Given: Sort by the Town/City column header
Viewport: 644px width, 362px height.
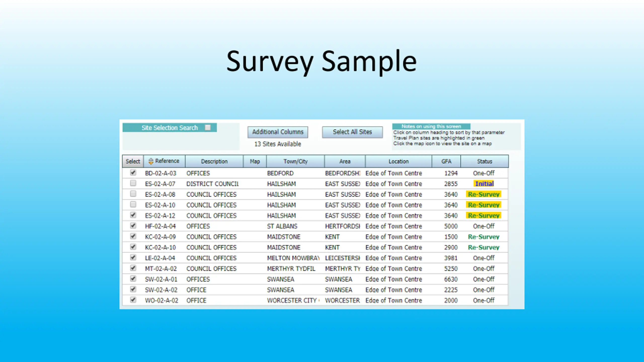Looking at the screenshot, I should [295, 161].
